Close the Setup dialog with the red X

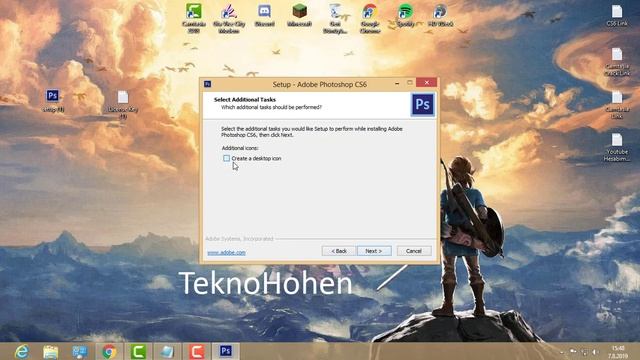427,83
